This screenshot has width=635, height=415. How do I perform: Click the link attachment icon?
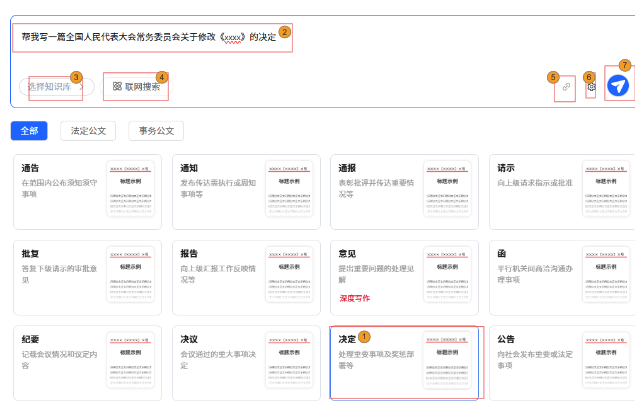[566, 88]
